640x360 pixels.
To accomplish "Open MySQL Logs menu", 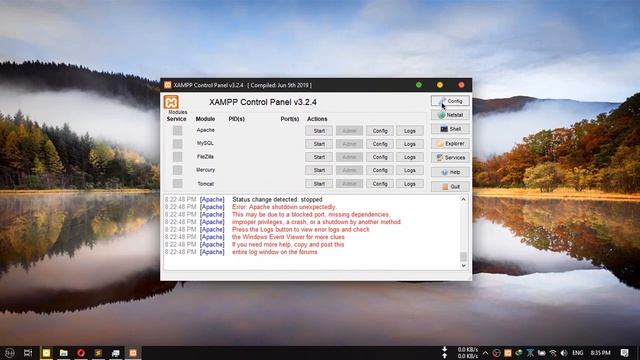I will (x=409, y=144).
